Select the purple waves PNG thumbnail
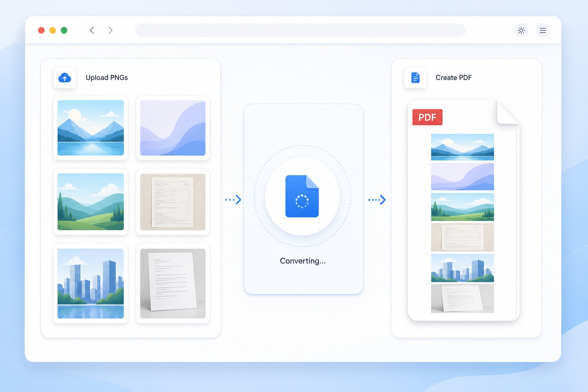 coord(173,128)
